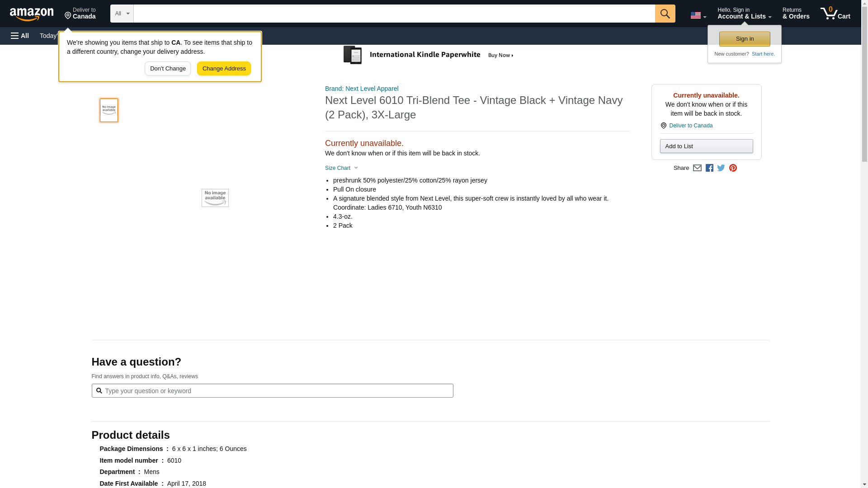Dismiss the popup with Don't Change
This screenshot has width=868, height=488.
point(168,69)
